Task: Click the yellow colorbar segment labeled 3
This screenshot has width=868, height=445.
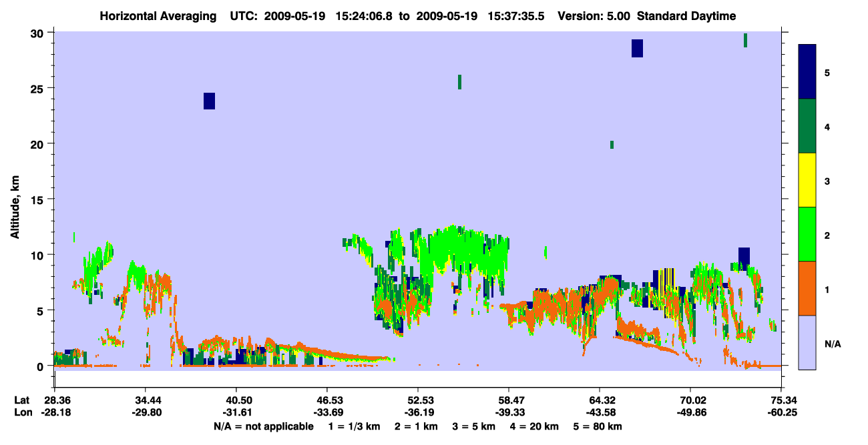Action: pos(807,180)
